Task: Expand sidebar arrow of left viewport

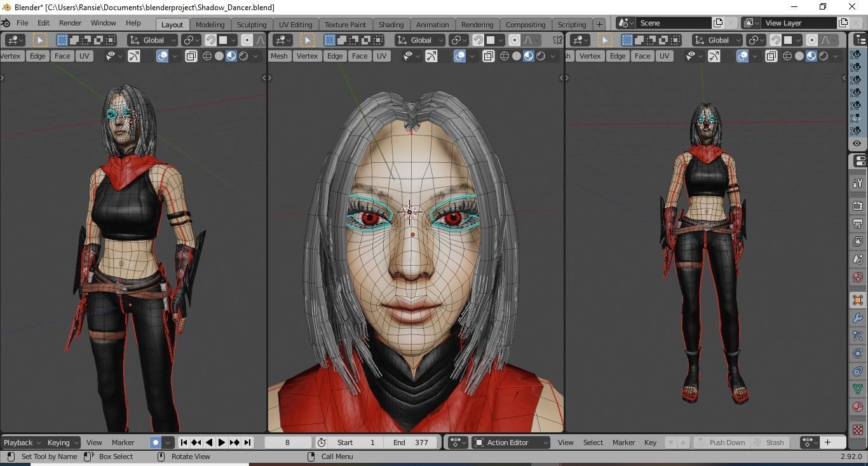Action: [263, 78]
